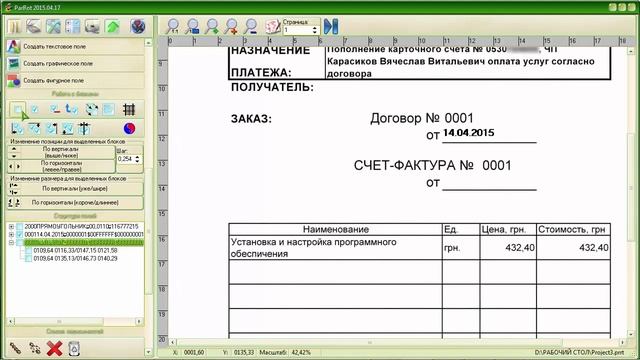The height and width of the screenshot is (360, 640).
Task: Click the center-vertical-axis blocks icon
Action: (84, 129)
